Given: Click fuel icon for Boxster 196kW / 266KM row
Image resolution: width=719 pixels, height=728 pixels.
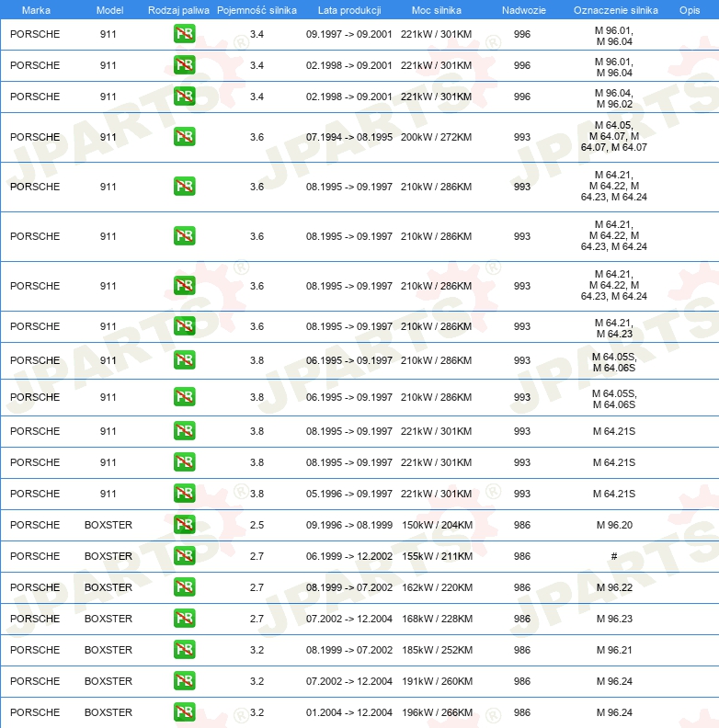Looking at the screenshot, I should (185, 712).
